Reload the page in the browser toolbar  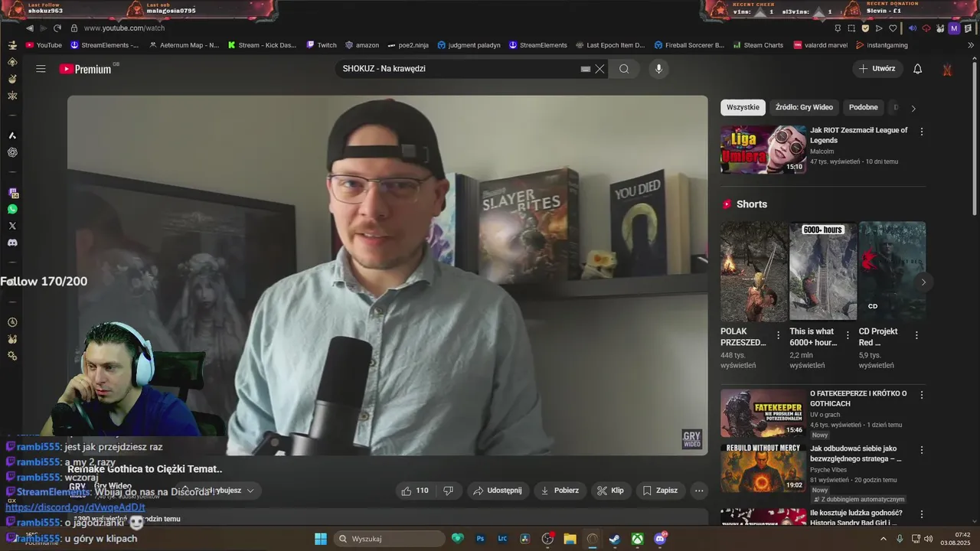click(x=57, y=28)
